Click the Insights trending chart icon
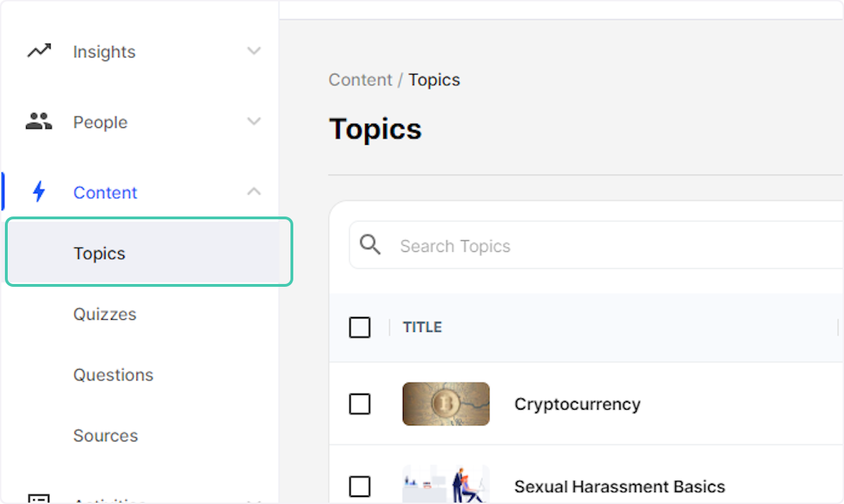The height and width of the screenshot is (504, 844). coord(38,51)
